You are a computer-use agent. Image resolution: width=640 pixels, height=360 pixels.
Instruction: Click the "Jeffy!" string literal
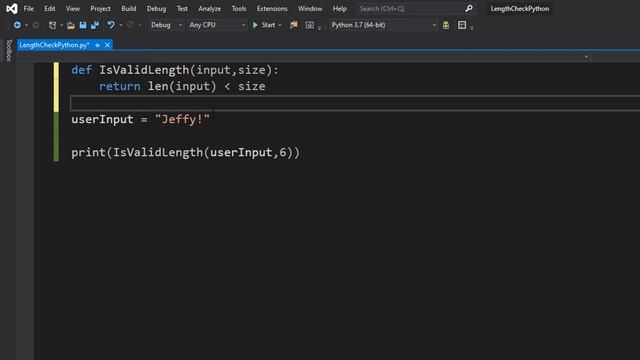182,120
